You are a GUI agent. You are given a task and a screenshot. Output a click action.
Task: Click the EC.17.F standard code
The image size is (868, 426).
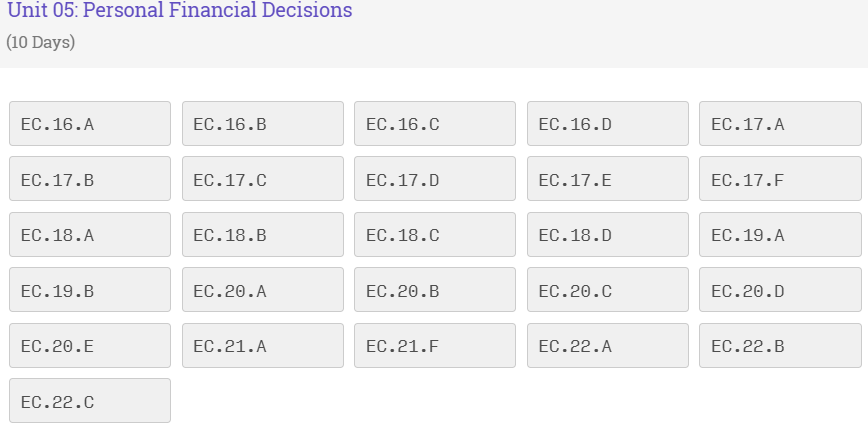click(x=780, y=180)
